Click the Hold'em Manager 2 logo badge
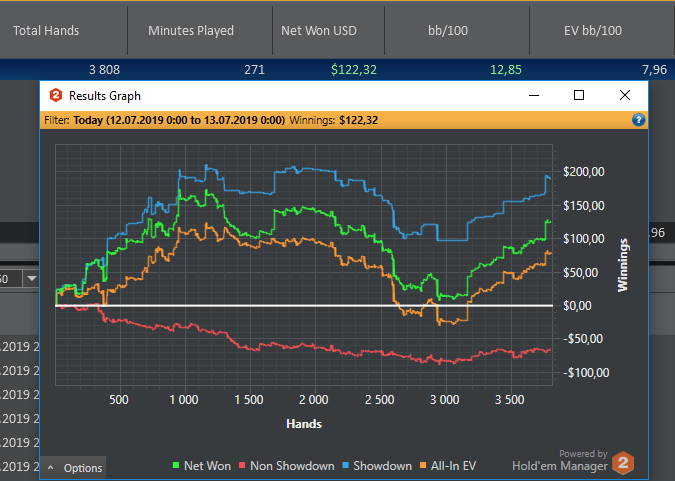This screenshot has height=481, width=675. coord(623,462)
